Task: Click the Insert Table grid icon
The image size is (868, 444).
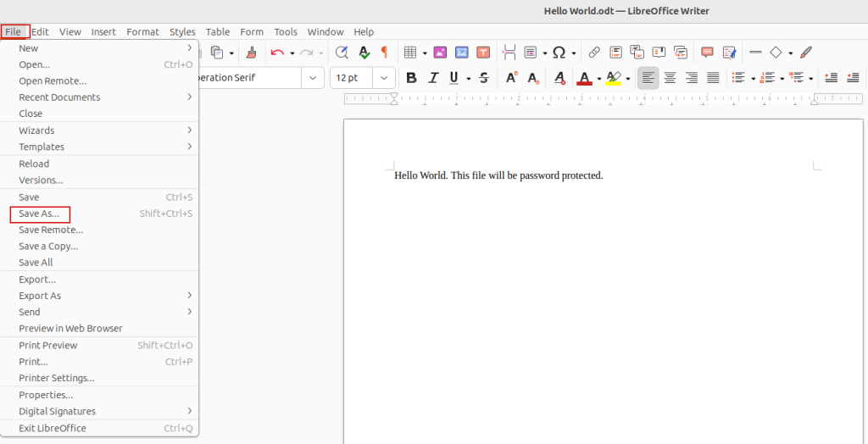Action: pos(410,53)
